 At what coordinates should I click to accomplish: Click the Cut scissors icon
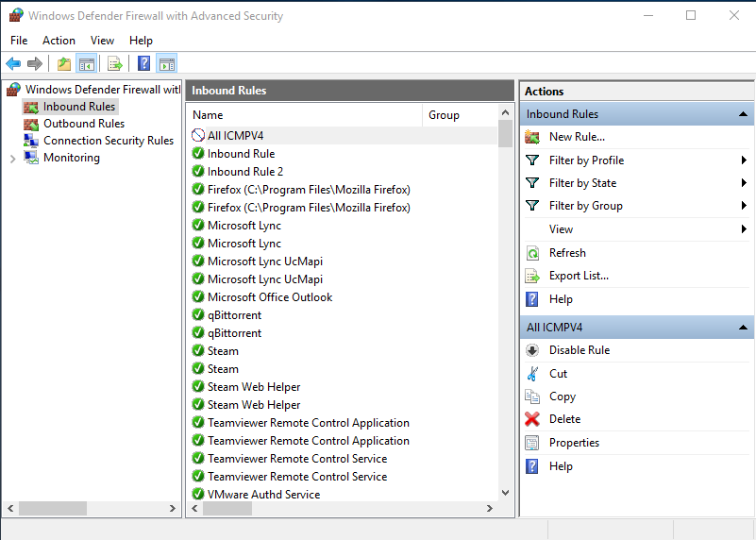533,374
